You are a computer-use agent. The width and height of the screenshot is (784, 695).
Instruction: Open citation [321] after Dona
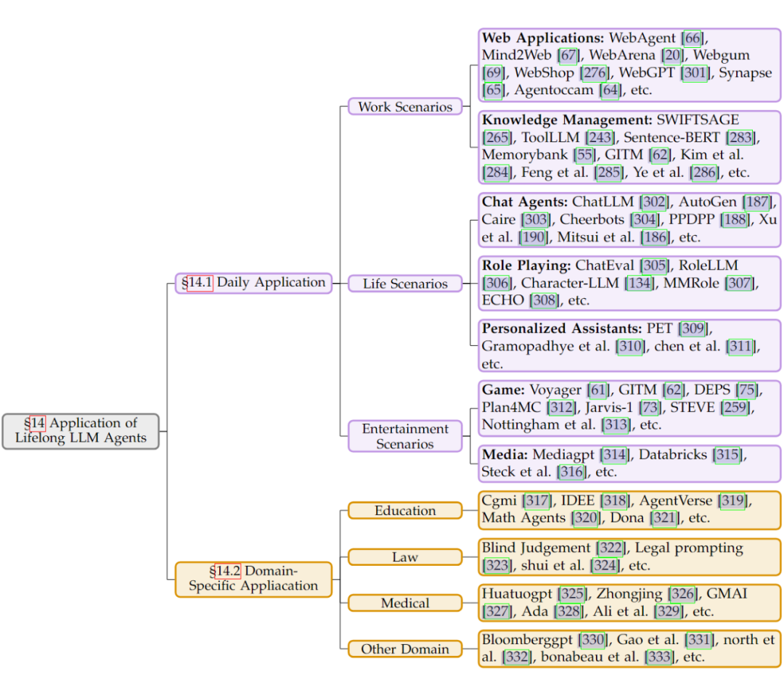(665, 518)
